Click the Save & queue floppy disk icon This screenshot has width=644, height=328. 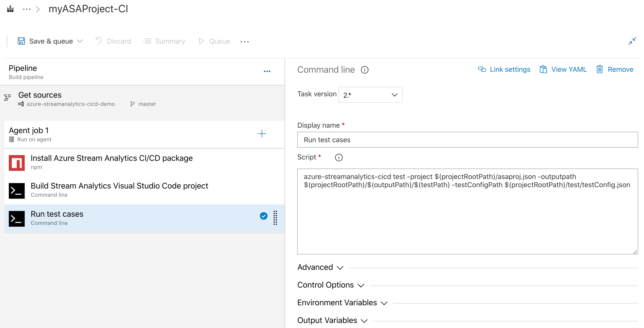point(21,41)
